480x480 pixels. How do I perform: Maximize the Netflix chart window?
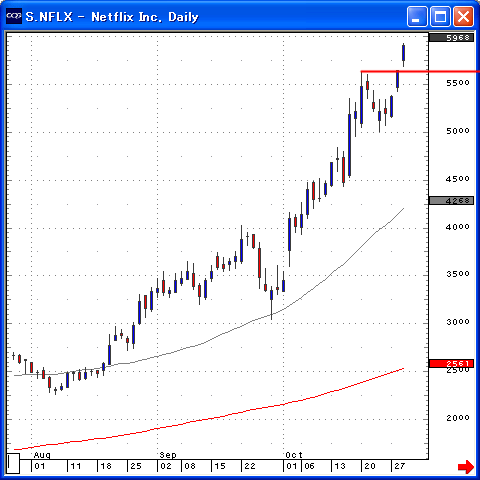440,16
